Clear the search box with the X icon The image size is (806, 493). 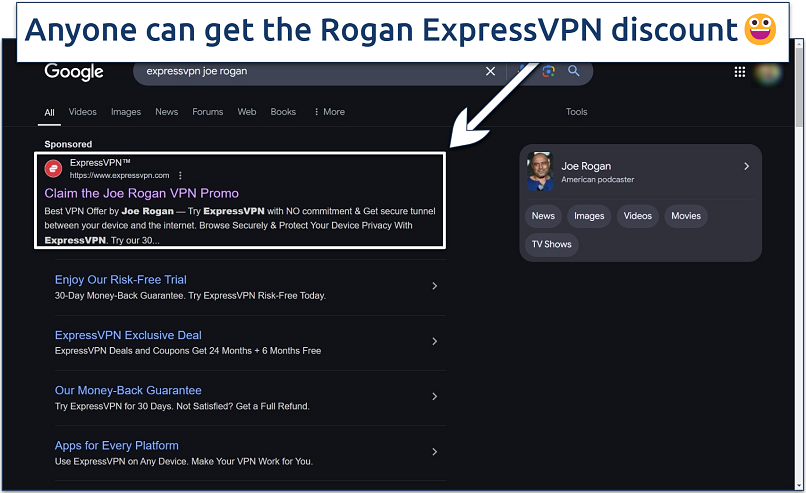[x=490, y=72]
